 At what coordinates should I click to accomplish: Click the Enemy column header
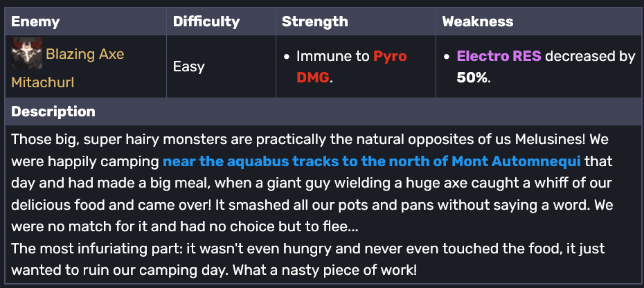35,21
